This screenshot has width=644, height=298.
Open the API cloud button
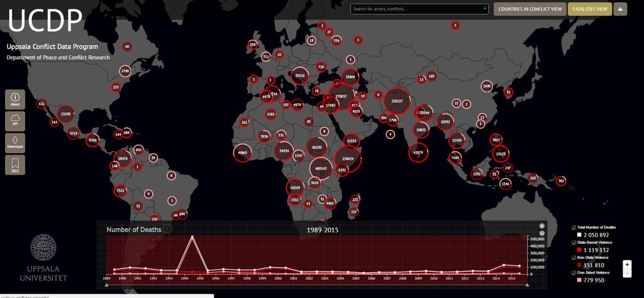click(15, 121)
